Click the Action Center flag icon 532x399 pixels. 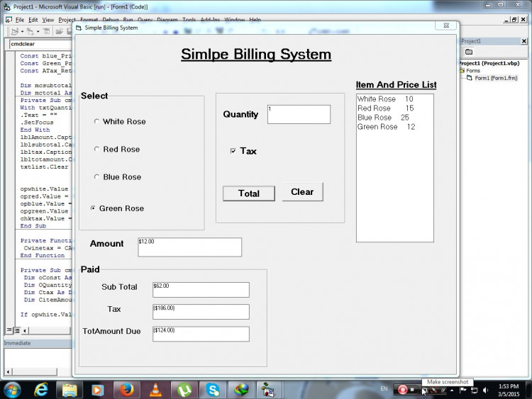pos(462,390)
